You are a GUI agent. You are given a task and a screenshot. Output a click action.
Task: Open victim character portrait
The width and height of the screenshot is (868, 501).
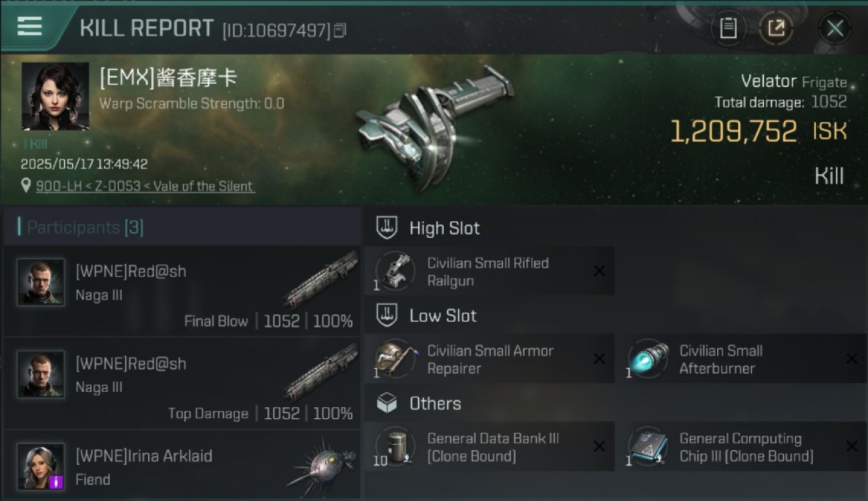(55, 97)
